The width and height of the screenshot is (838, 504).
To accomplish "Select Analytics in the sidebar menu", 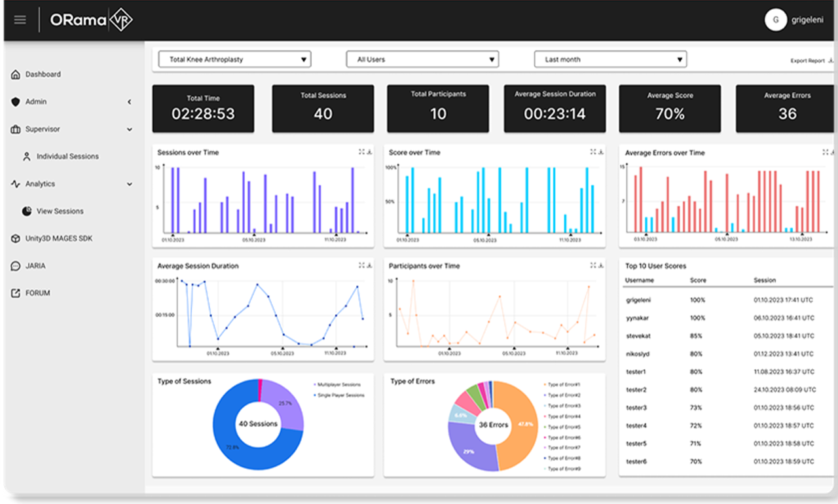I will (40, 184).
